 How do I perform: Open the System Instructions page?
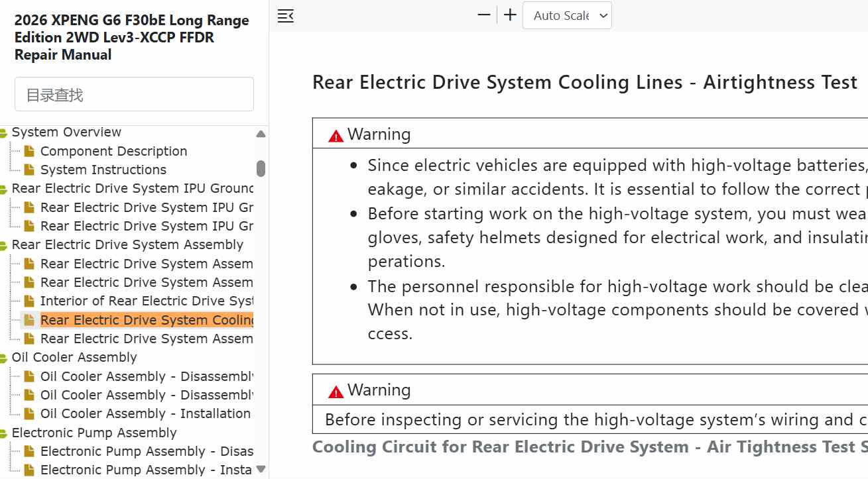coord(103,170)
